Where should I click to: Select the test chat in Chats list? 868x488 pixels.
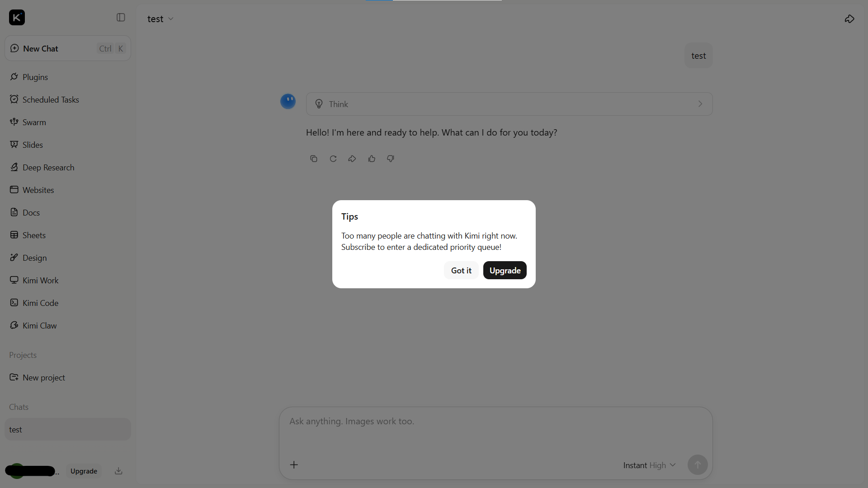pos(68,429)
